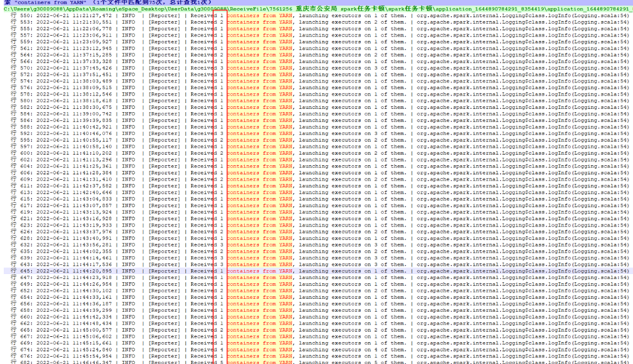Select result row for line 574

pos(318,81)
